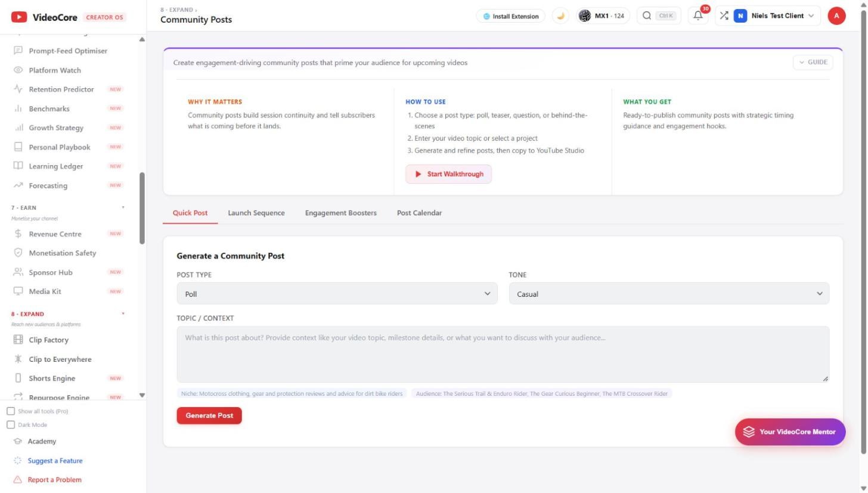Click the Topic / Context text area
Viewport: 868px width, 493px height.
click(x=503, y=354)
